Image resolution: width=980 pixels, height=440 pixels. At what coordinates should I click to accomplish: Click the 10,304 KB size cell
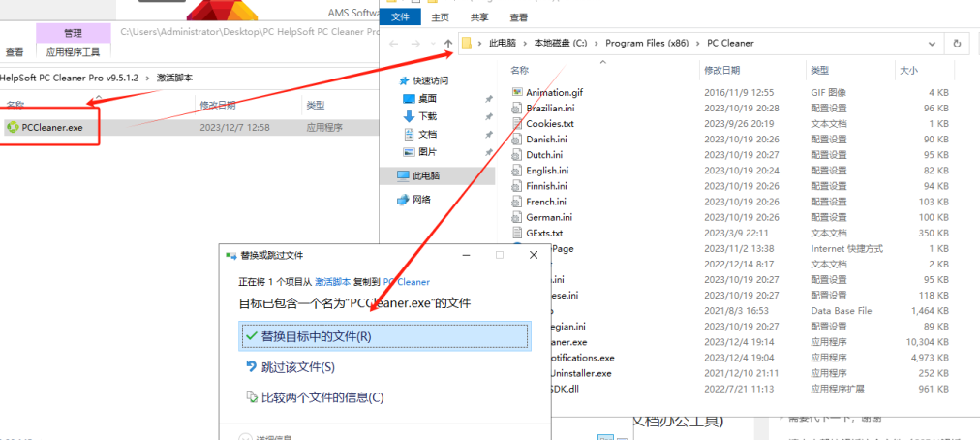point(928,342)
